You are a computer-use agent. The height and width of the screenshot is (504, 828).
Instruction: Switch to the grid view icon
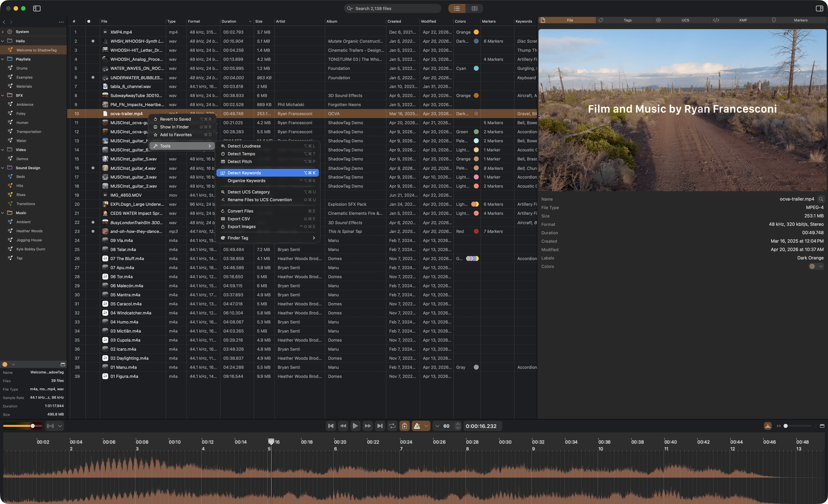point(474,8)
